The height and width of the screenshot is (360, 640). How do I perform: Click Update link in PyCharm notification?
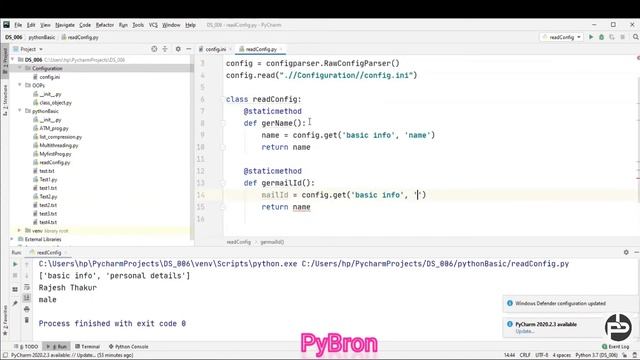524,331
